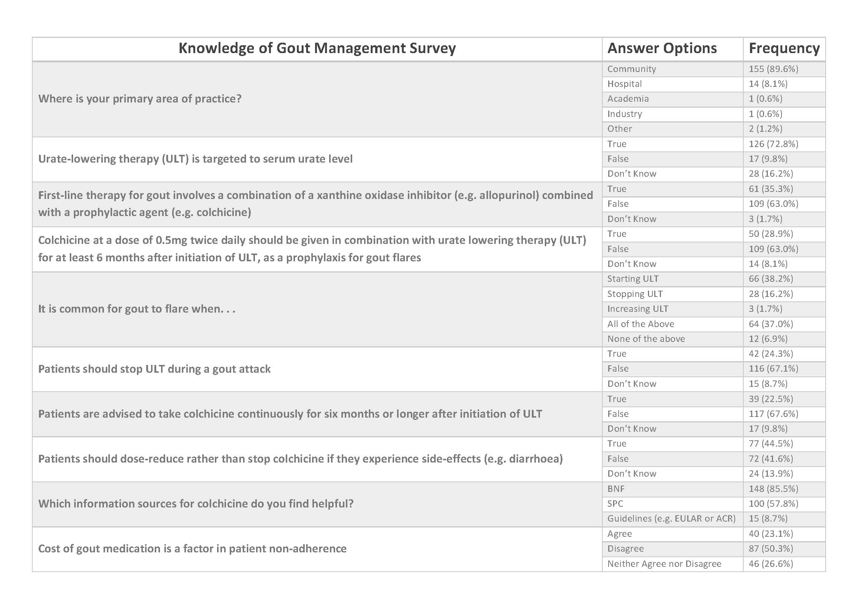The height and width of the screenshot is (614, 868).
Task: Click the 'It is common for gout to flare when' question
Action: click(137, 309)
